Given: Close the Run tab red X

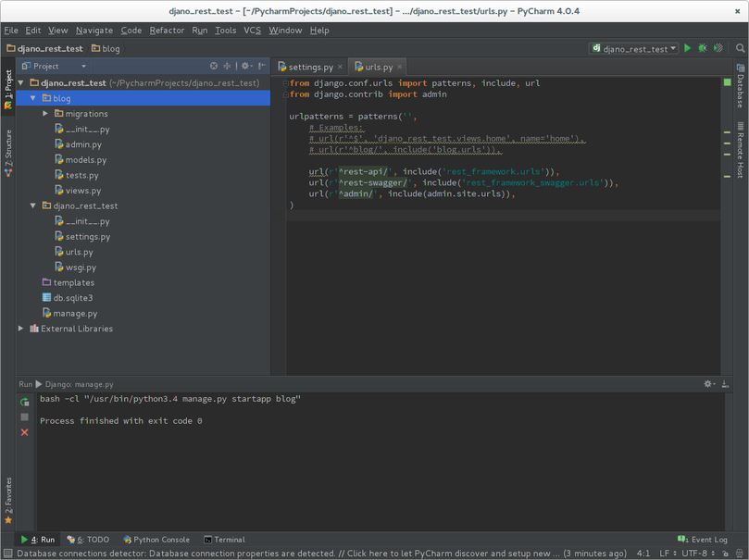Looking at the screenshot, I should (x=24, y=432).
